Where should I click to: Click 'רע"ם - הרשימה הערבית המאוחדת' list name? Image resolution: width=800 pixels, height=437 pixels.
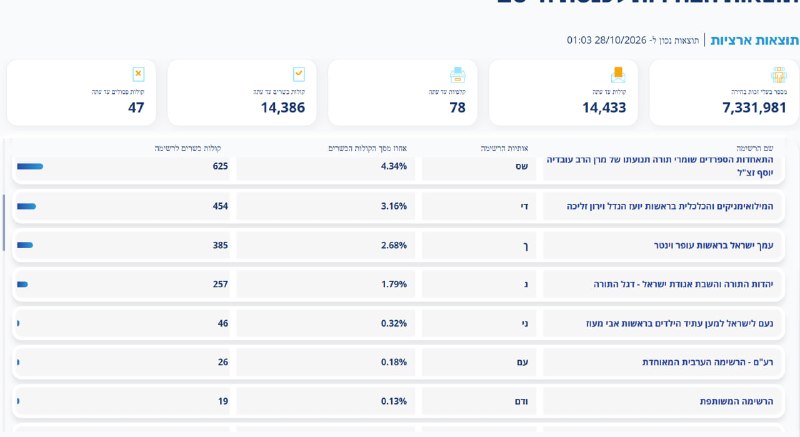click(x=708, y=362)
